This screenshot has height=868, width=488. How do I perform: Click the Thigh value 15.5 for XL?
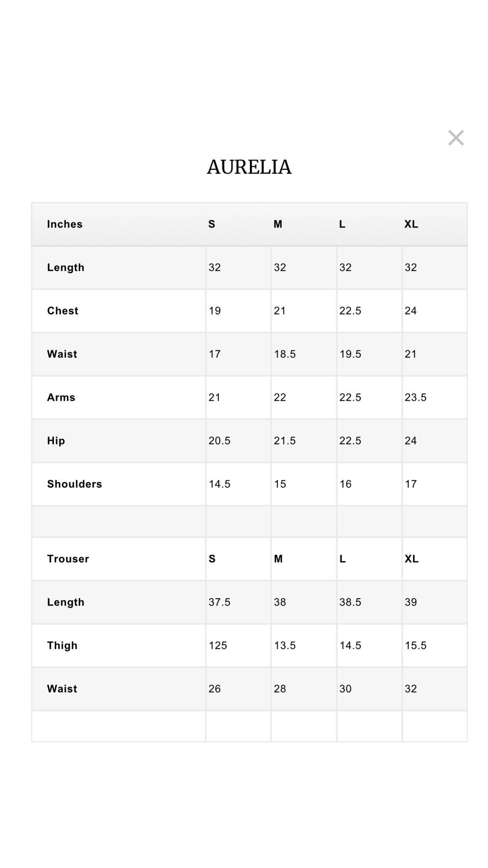tap(416, 645)
